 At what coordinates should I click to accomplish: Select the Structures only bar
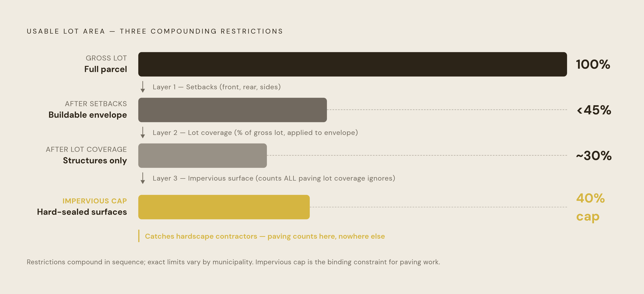(203, 156)
